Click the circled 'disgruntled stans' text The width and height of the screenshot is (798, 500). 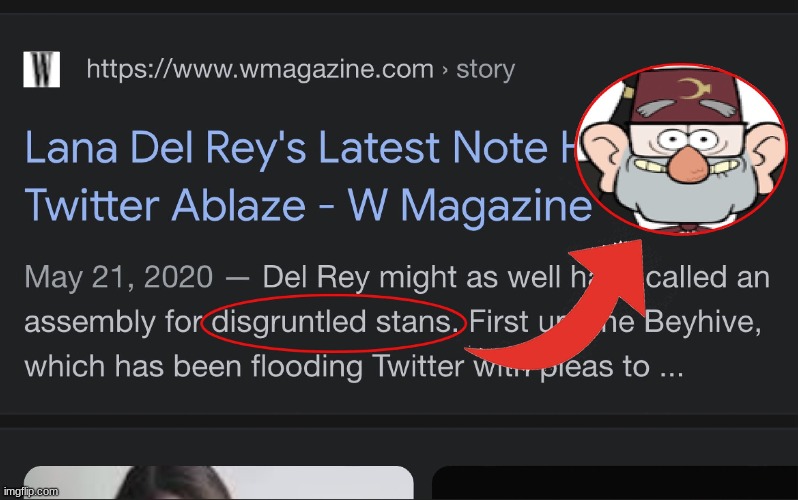(332, 322)
